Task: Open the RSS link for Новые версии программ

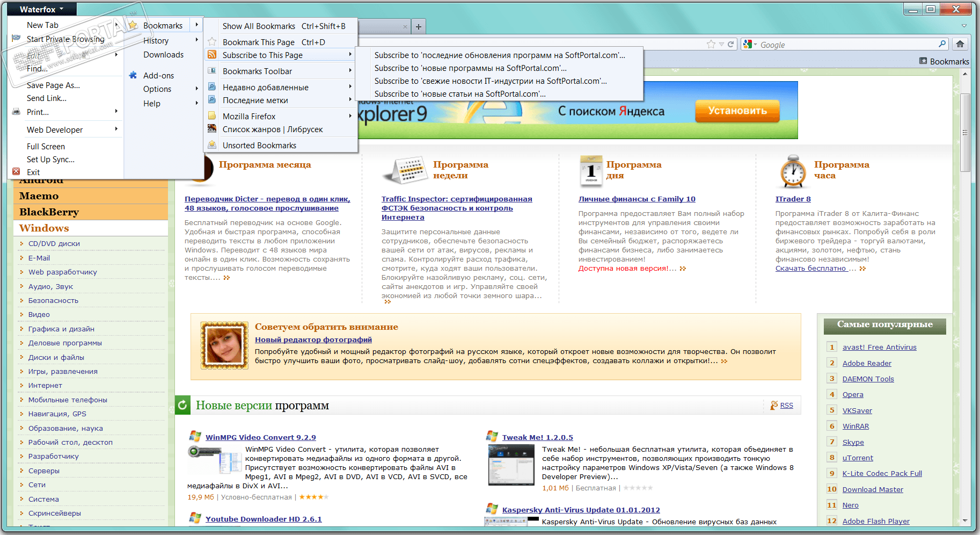Action: tap(786, 405)
